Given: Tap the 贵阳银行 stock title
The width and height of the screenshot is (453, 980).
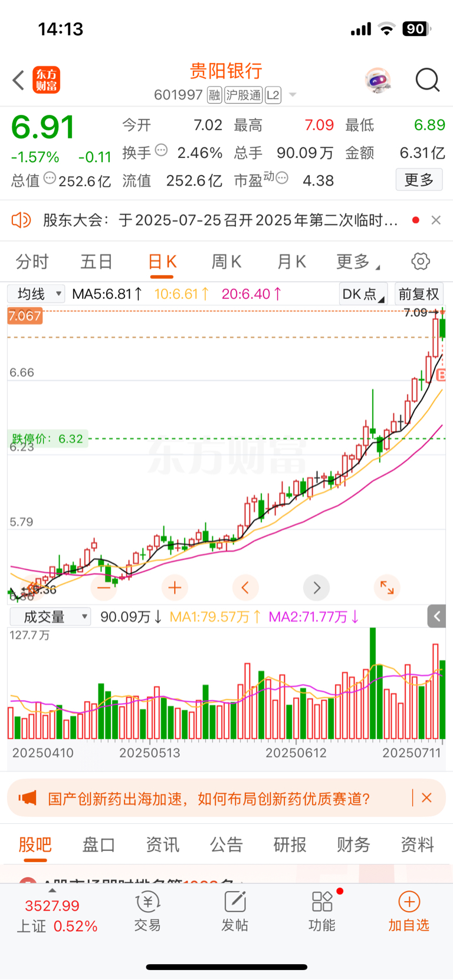Looking at the screenshot, I should [226, 71].
